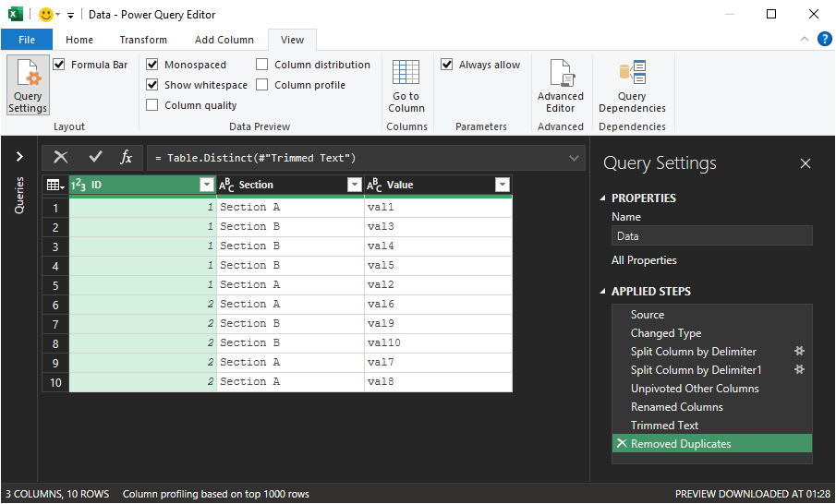Viewport: 836px width, 504px height.
Task: Collapse the PROPERTIES section
Action: point(602,198)
